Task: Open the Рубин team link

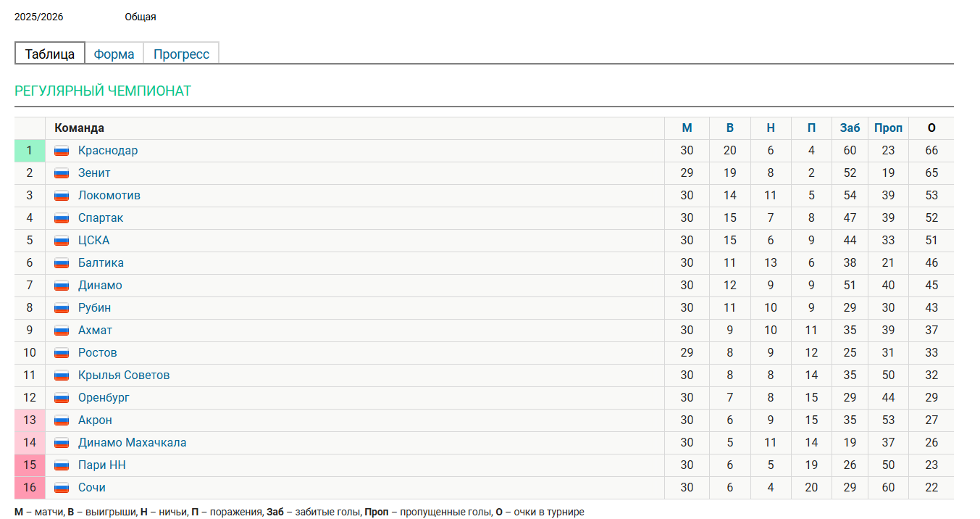Action: [95, 308]
